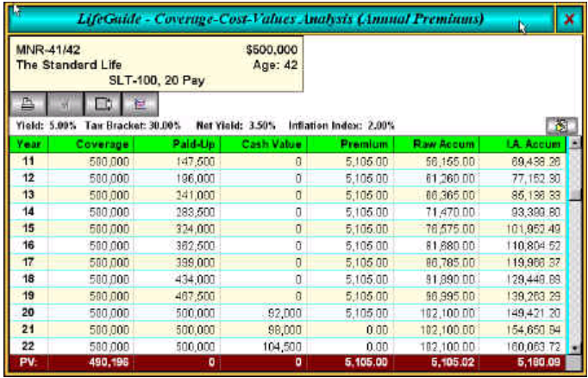588x378 pixels.
Task: Select year 12 row label
Action: click(x=28, y=178)
